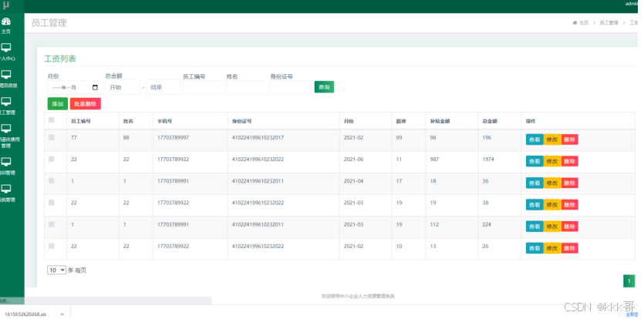Delete the 2021-02 record of employee 77
Viewport: 644px width, 319px height.
(x=569, y=139)
